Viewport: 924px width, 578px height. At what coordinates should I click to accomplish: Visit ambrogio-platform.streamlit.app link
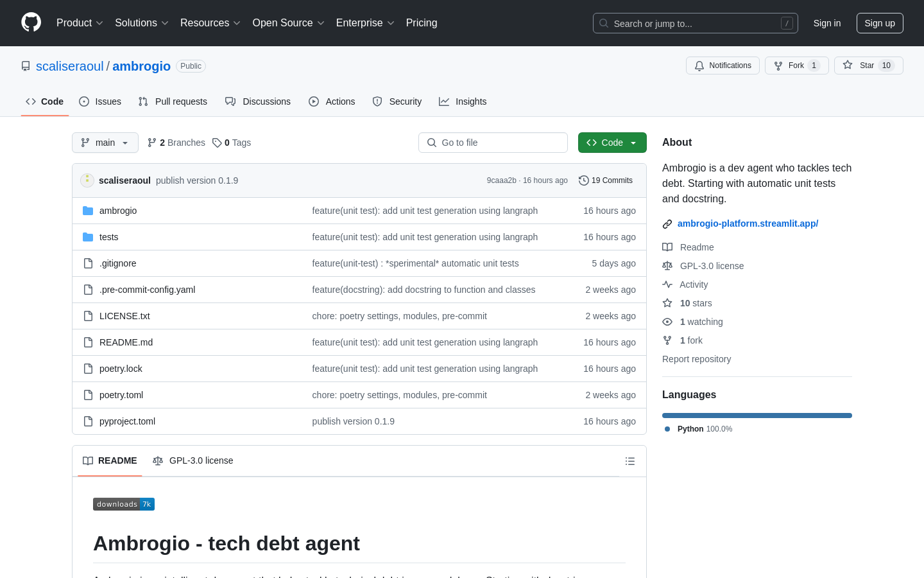748,223
